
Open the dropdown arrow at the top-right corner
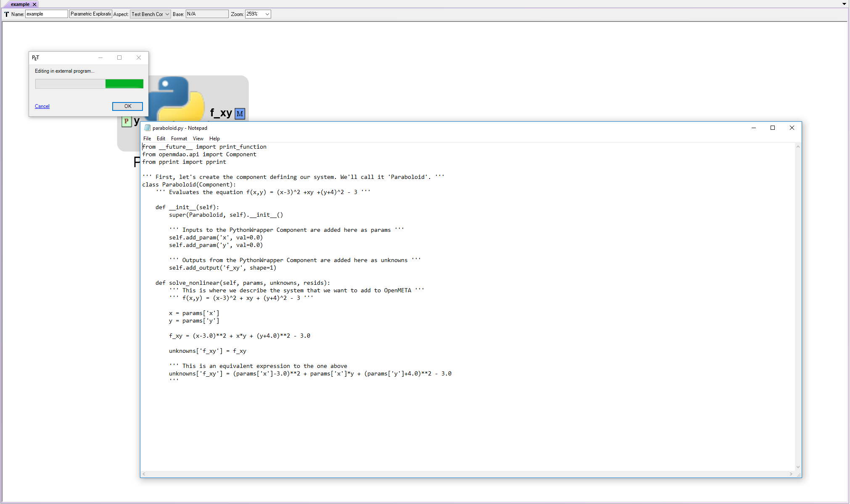(844, 4)
